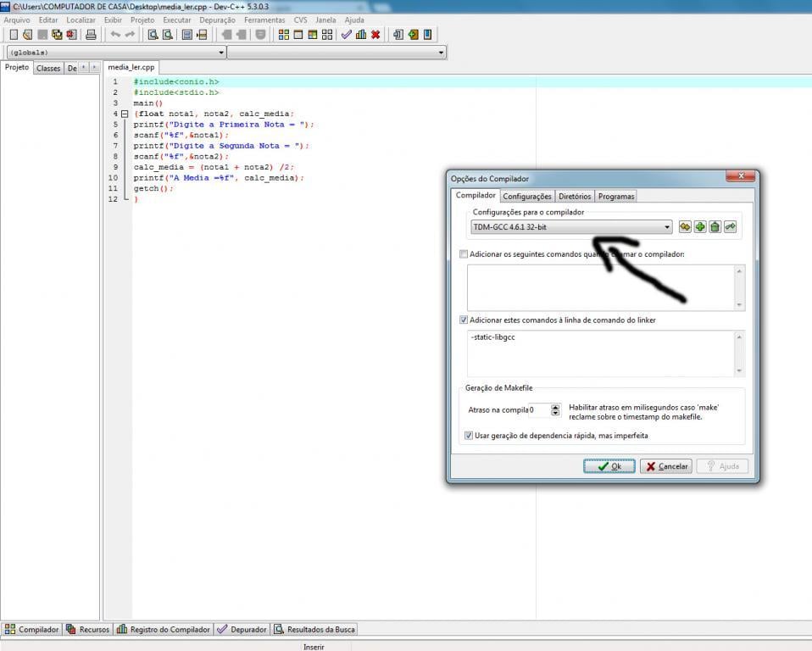Image resolution: width=812 pixels, height=651 pixels.
Task: Open the Projeto menu in menu bar
Action: [x=142, y=19]
